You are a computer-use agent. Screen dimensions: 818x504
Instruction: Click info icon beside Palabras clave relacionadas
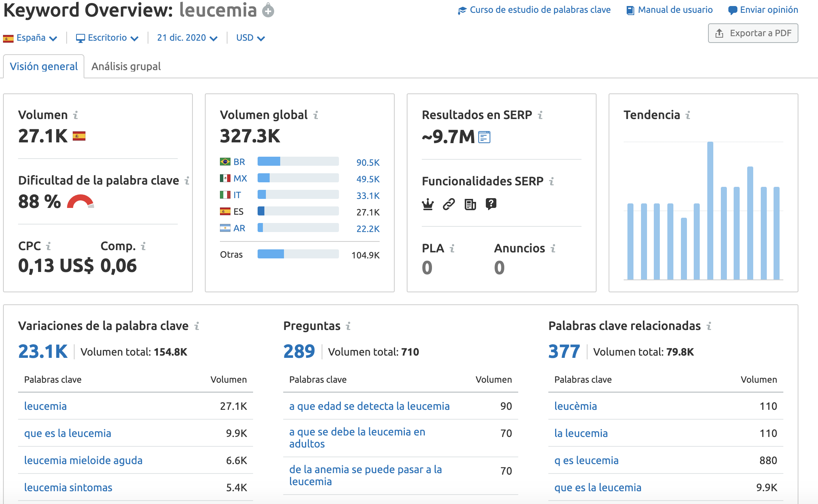click(709, 326)
